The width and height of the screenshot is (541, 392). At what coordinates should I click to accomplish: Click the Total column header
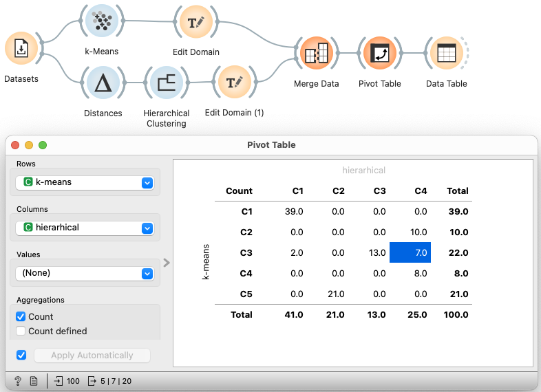[457, 190]
